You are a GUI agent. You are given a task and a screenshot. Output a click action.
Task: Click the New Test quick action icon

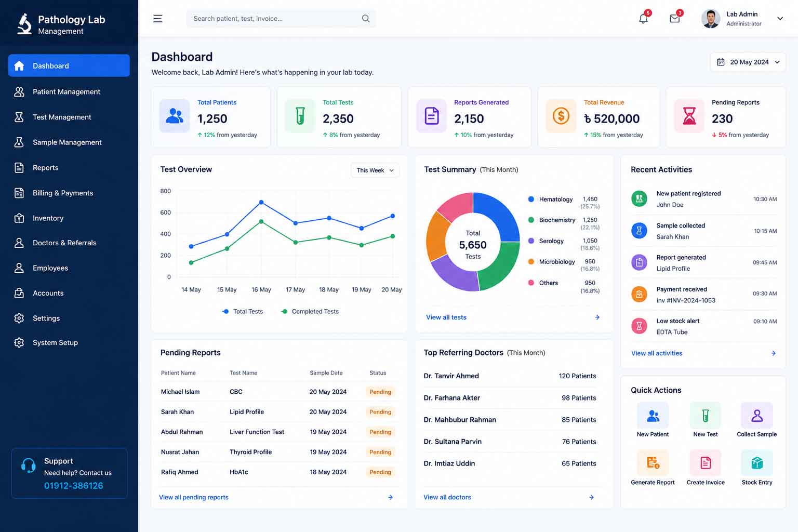coord(705,416)
